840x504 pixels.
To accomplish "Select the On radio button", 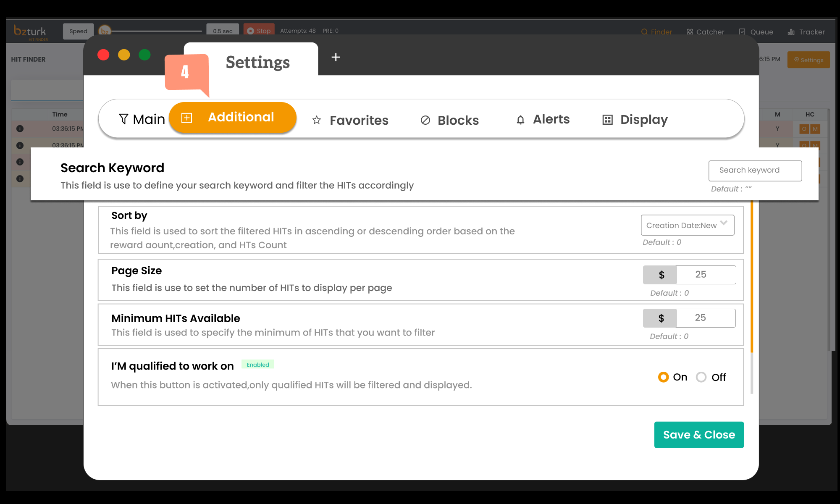I will [x=663, y=377].
